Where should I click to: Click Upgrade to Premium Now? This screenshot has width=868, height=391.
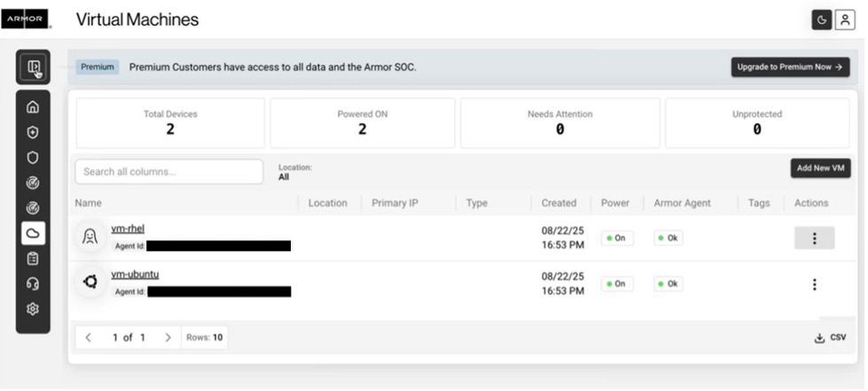tap(790, 67)
